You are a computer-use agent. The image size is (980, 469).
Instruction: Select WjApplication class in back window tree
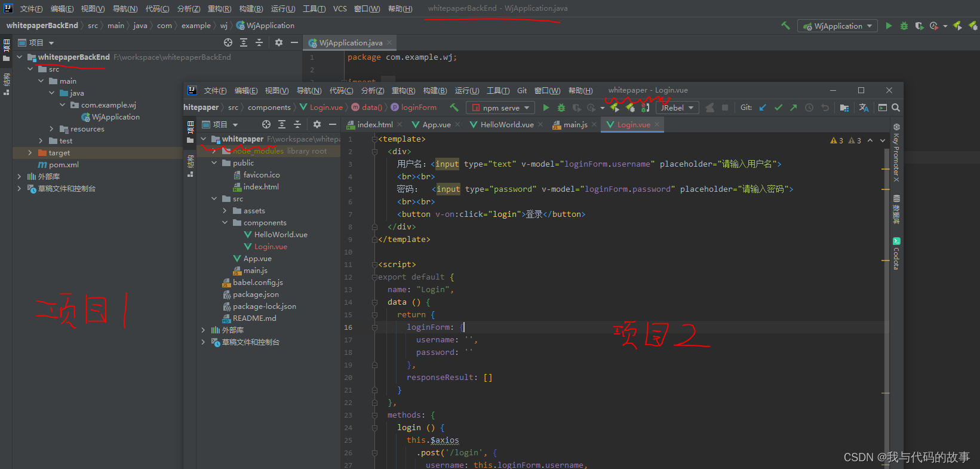(x=115, y=117)
